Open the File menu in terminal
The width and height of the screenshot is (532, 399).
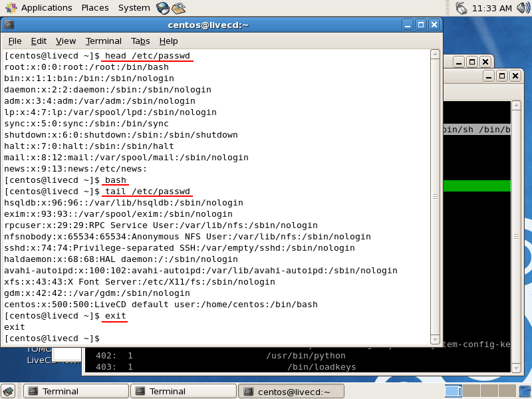click(x=15, y=41)
